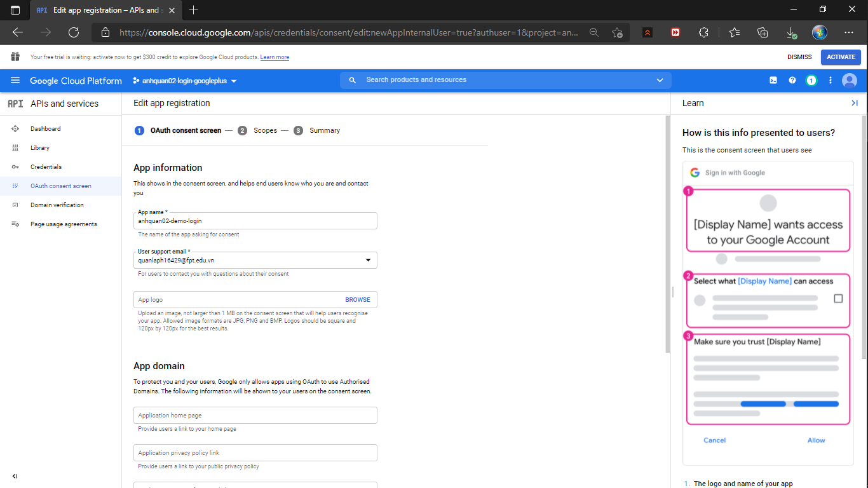Expand the search bar dropdown chevron
The image size is (868, 488).
click(x=660, y=81)
